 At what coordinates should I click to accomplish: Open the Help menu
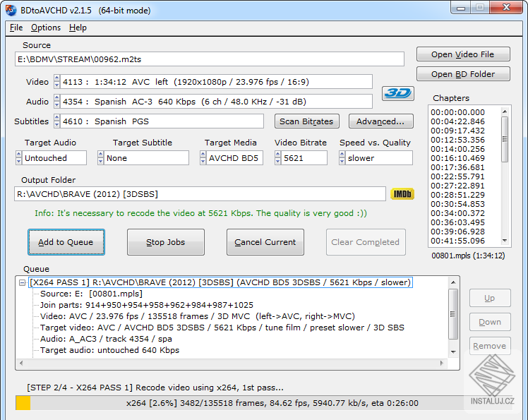pyautogui.click(x=78, y=28)
